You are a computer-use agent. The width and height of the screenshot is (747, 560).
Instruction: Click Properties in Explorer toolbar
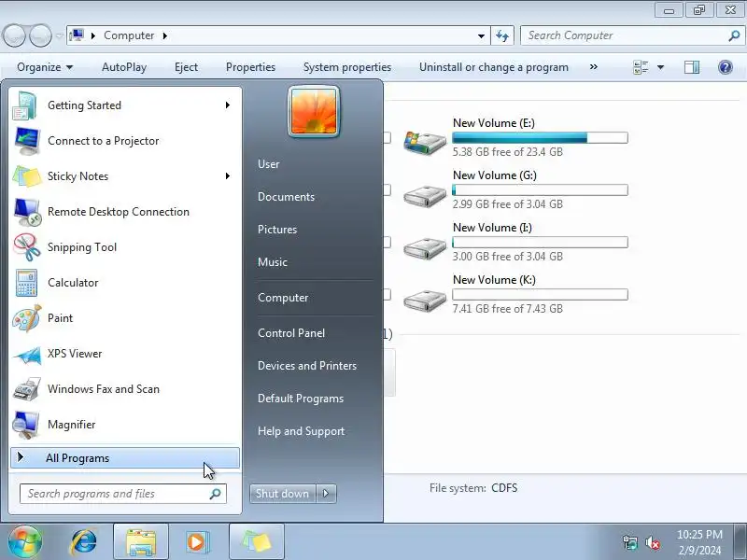[x=250, y=67]
